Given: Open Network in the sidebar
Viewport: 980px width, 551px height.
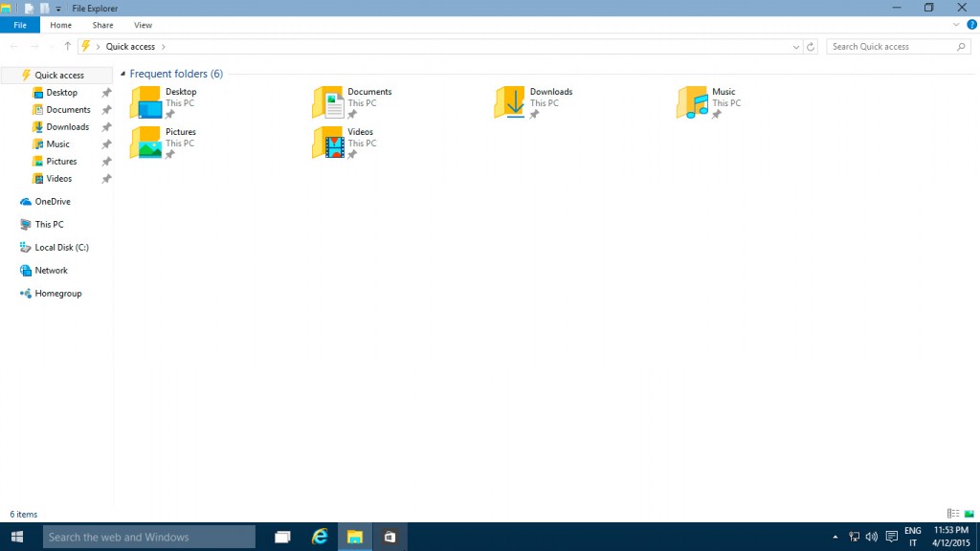Looking at the screenshot, I should (x=51, y=271).
